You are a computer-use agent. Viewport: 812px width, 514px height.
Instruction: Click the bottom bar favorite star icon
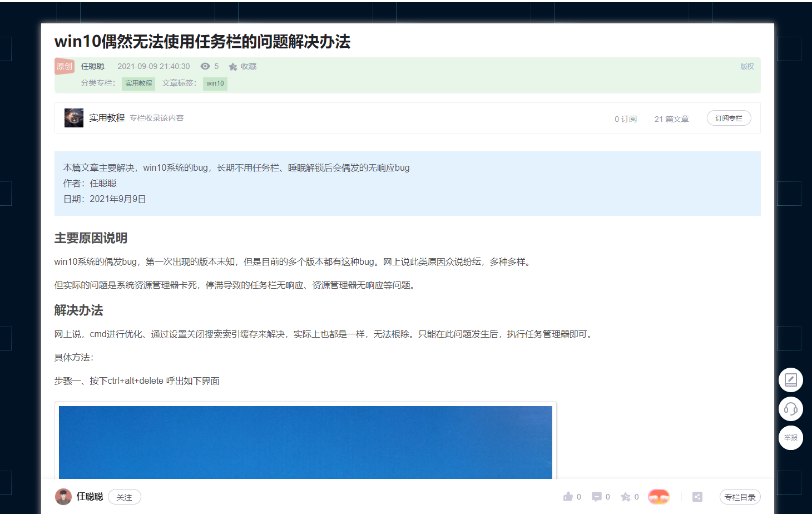626,497
